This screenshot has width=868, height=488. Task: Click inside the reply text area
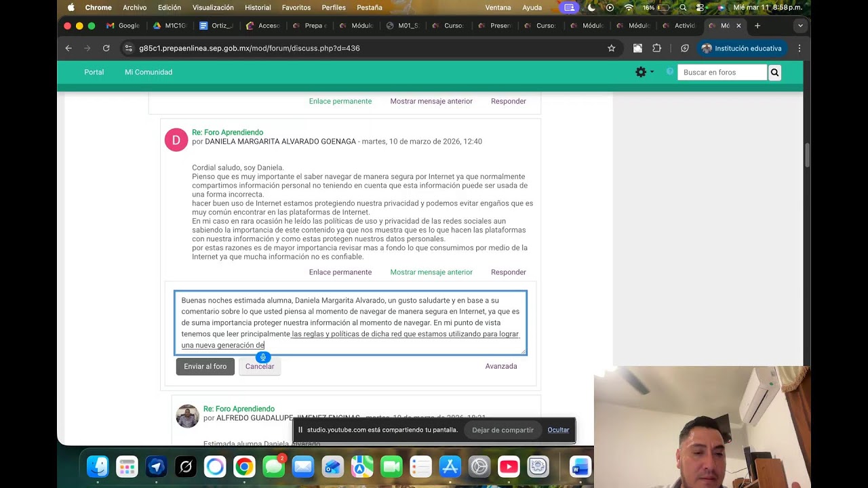click(x=351, y=323)
